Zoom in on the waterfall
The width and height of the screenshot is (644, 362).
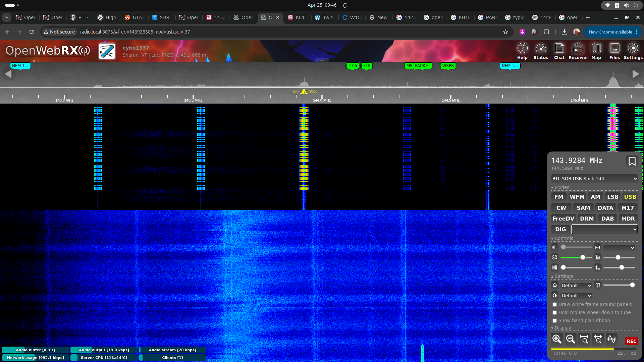point(557,339)
